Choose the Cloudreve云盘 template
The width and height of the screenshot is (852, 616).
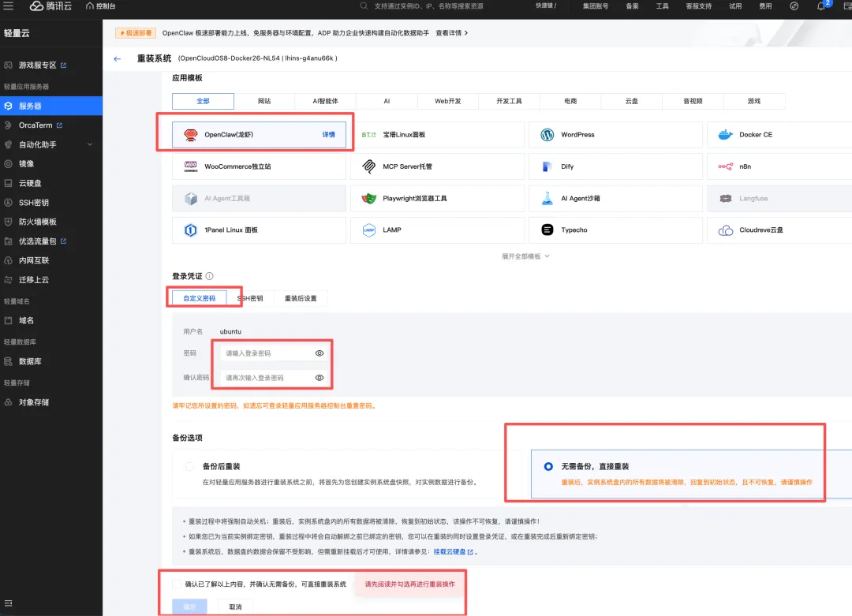(x=779, y=230)
